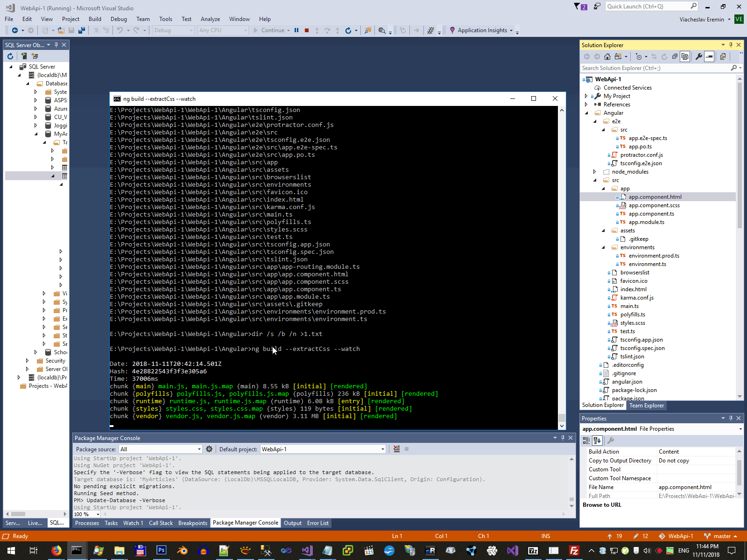Image resolution: width=747 pixels, height=560 pixels.
Task: Open the Application Insights toolbar button
Action: [x=481, y=30]
